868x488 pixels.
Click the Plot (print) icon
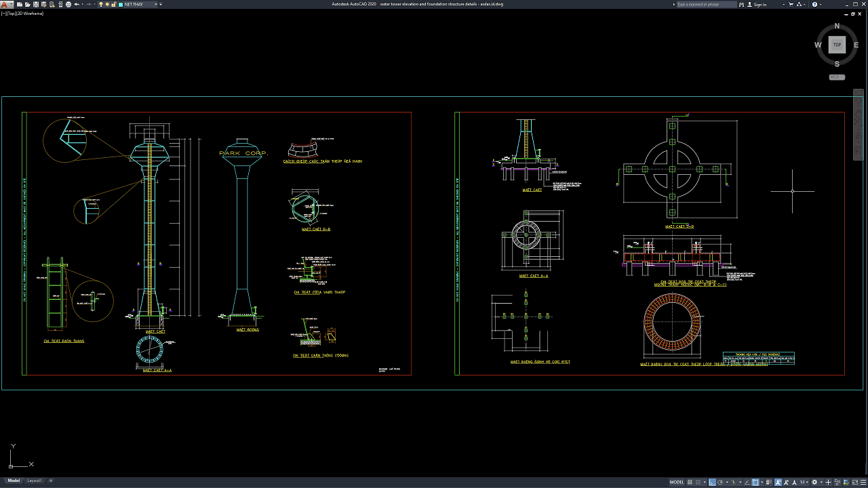(x=68, y=4)
